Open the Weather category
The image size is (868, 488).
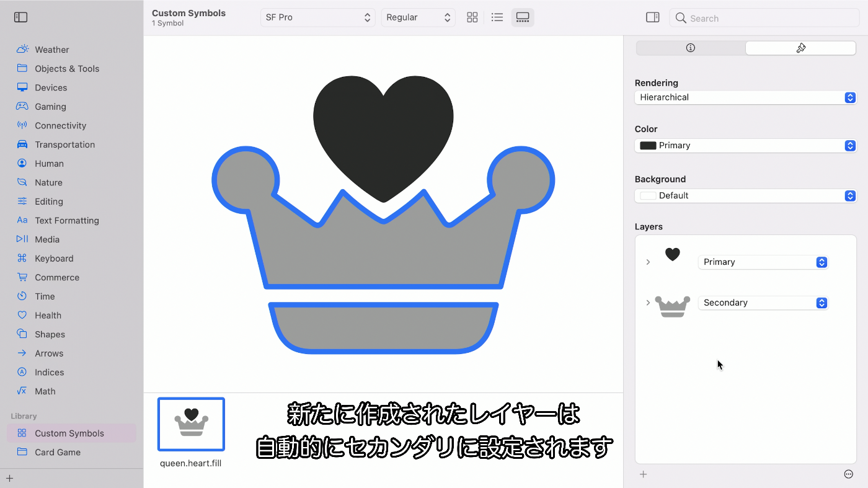(71, 50)
